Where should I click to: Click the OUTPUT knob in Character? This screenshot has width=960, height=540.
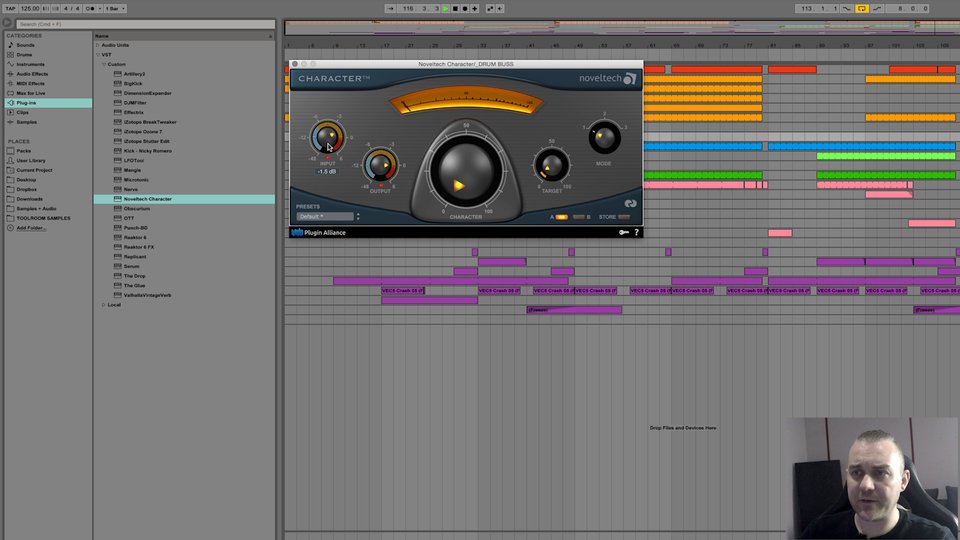[380, 165]
